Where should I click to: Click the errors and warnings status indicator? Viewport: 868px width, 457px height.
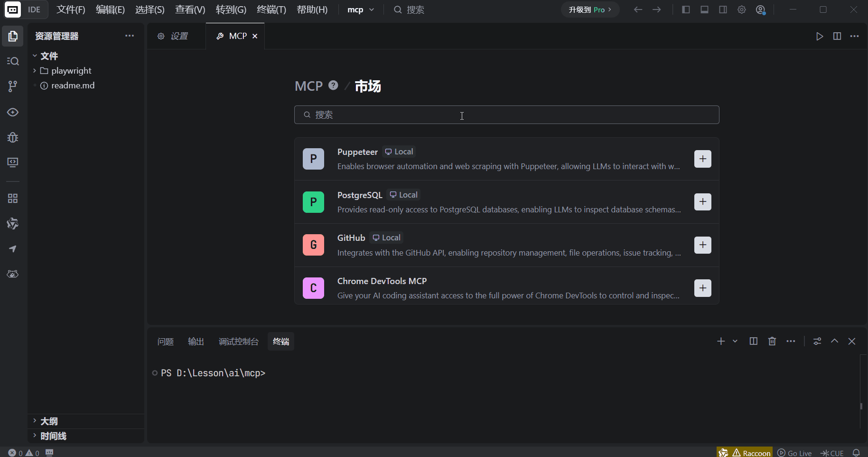24,453
